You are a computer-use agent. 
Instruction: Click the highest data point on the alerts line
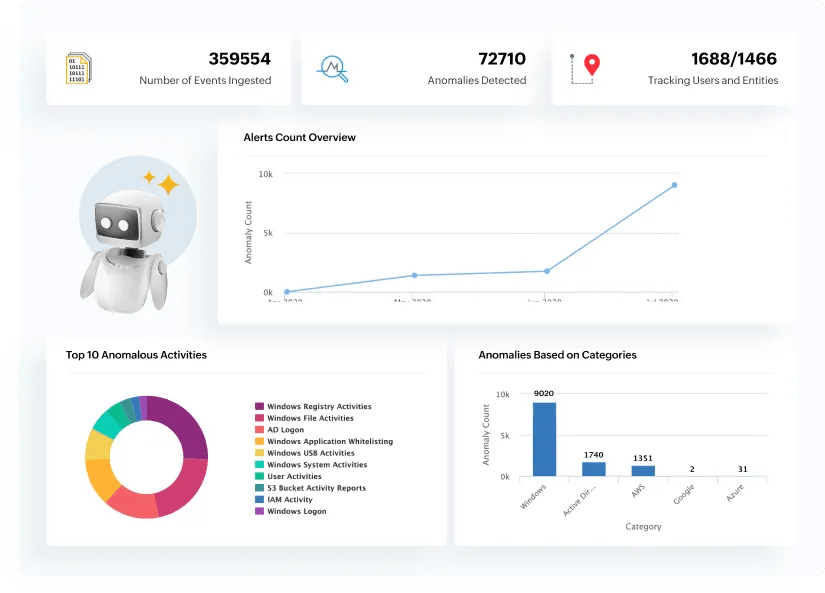coord(674,185)
